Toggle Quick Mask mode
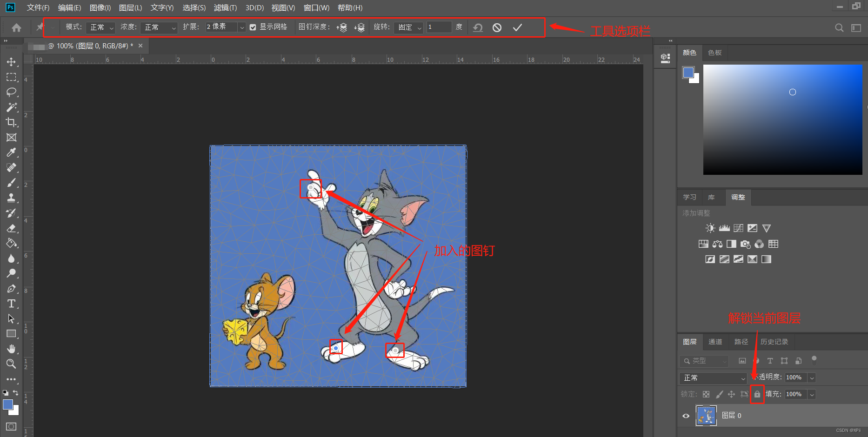The width and height of the screenshot is (868, 437). click(11, 426)
